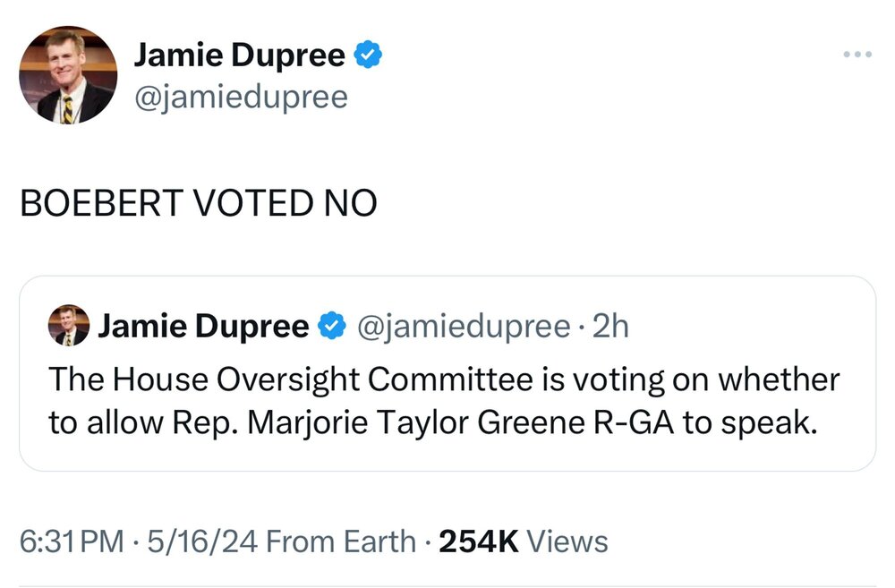
Task: Click the @jamiedupree handle in the quoted tweet
Action: click(x=464, y=328)
